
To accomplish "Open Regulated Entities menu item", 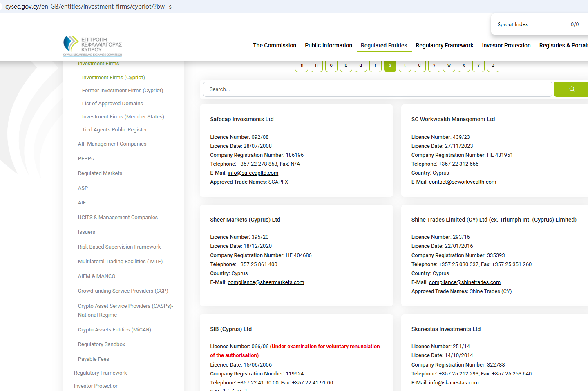I will [384, 45].
